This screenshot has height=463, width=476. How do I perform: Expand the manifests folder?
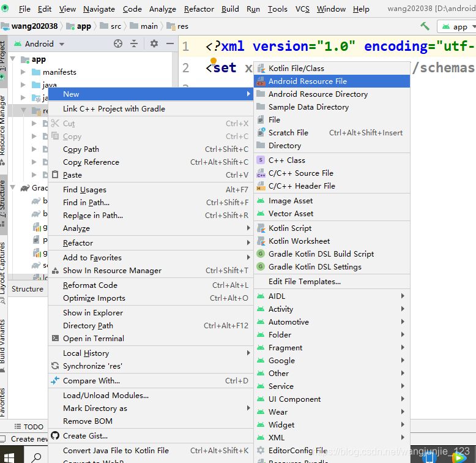pos(23,72)
